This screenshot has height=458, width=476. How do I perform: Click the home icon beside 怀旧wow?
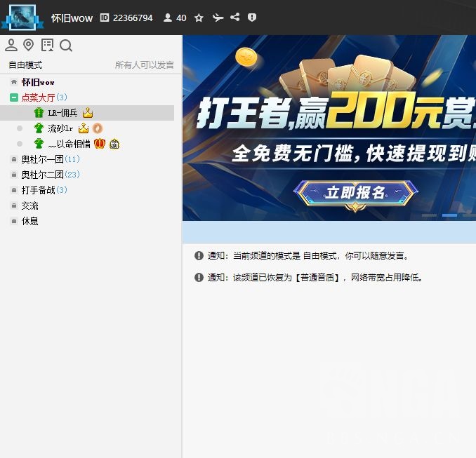click(x=13, y=82)
